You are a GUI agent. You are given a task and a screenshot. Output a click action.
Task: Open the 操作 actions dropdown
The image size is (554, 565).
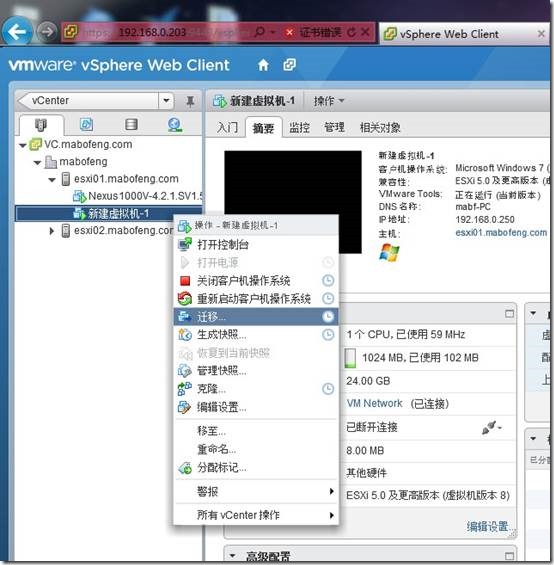[x=328, y=101]
